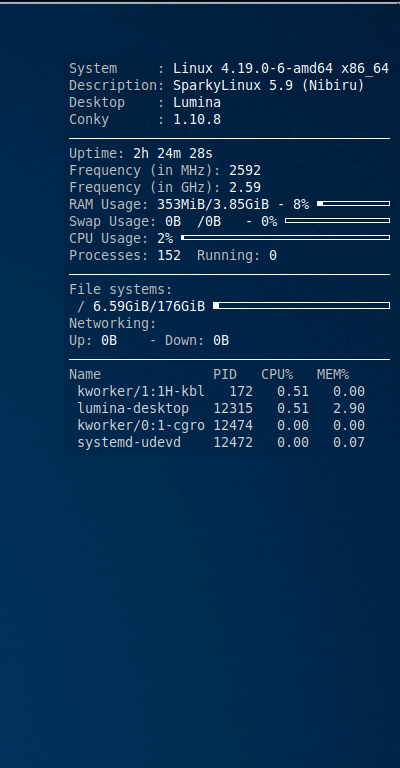Click the MHz frequency value '2592'
Screen dimensions: 400x768
pyautogui.click(x=245, y=170)
